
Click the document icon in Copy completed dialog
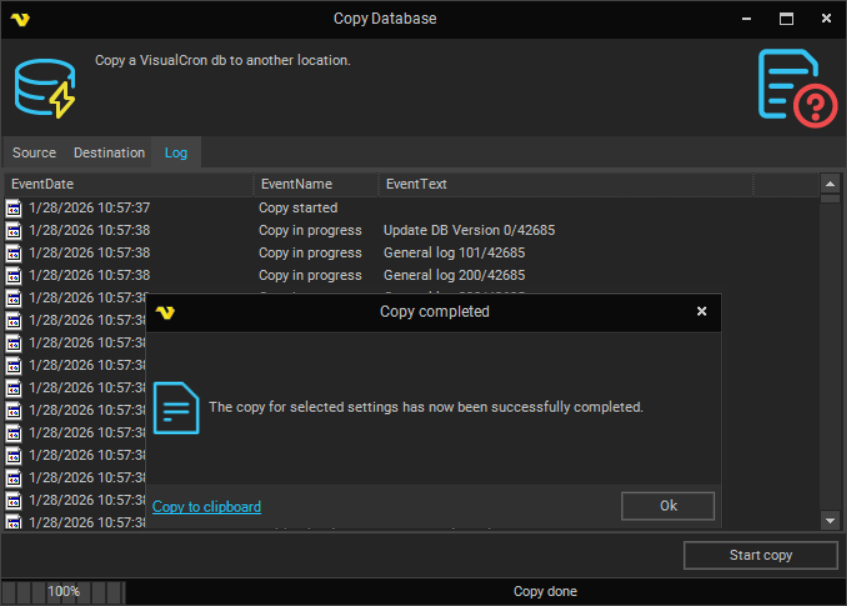pyautogui.click(x=176, y=407)
